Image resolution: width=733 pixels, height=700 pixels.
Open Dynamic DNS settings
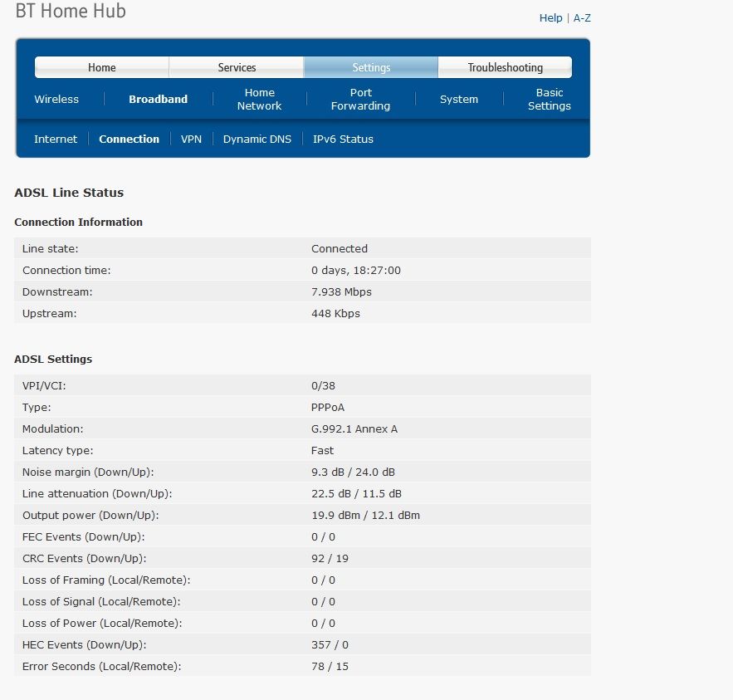(257, 139)
